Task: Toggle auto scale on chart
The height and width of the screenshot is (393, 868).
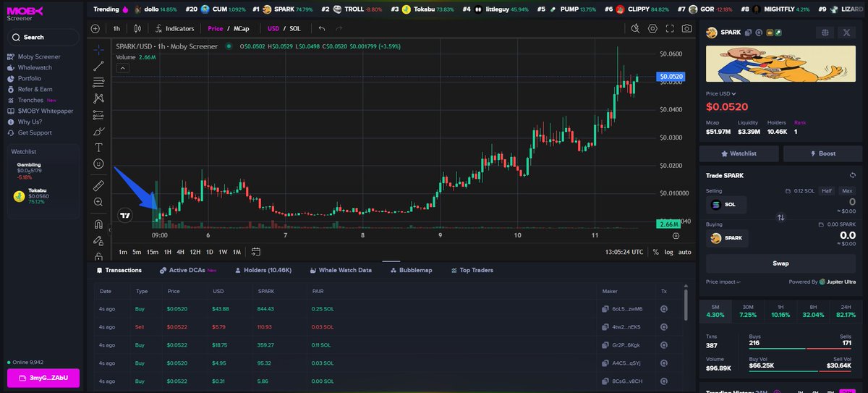Action: pyautogui.click(x=684, y=252)
